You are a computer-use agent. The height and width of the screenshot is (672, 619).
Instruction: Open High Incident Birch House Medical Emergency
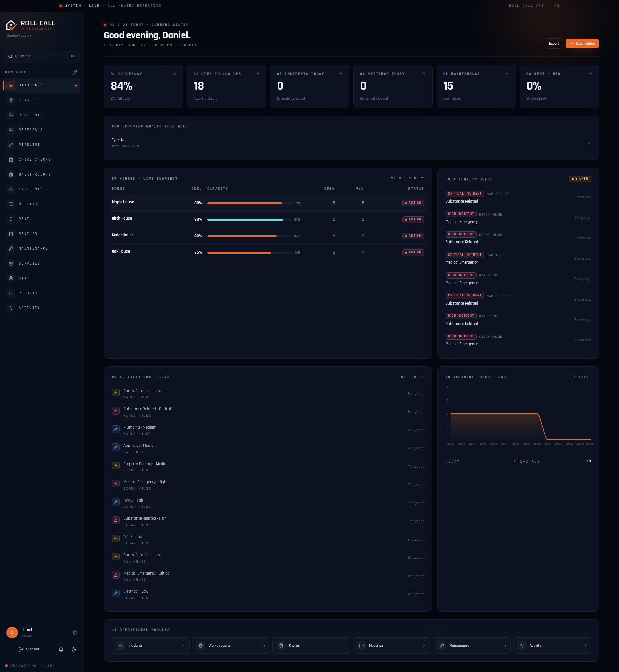[518, 218]
